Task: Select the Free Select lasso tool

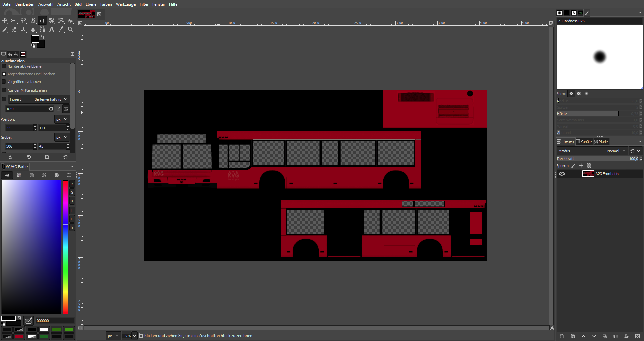Action: 23,21
